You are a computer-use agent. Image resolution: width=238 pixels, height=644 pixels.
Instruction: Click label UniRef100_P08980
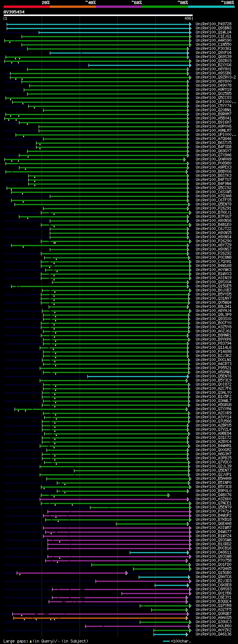213,163
